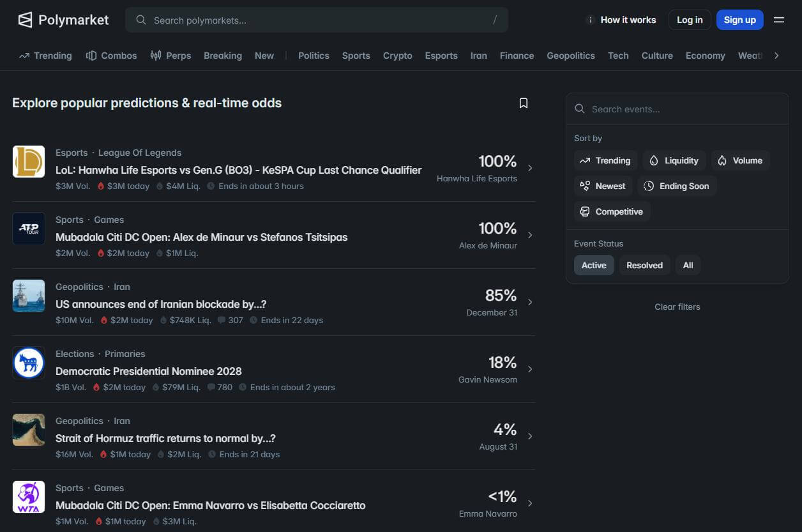Expand the de Minaur vs Tsitsipas row chevron

click(530, 235)
